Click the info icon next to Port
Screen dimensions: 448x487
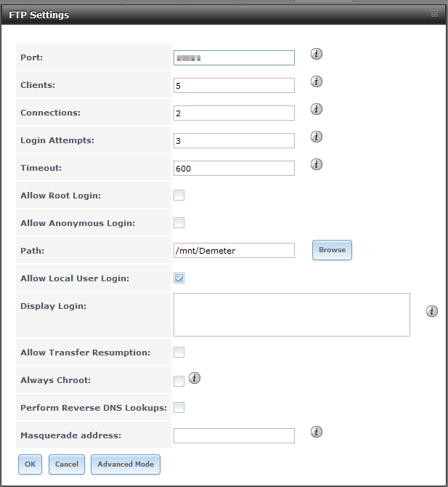pyautogui.click(x=317, y=54)
